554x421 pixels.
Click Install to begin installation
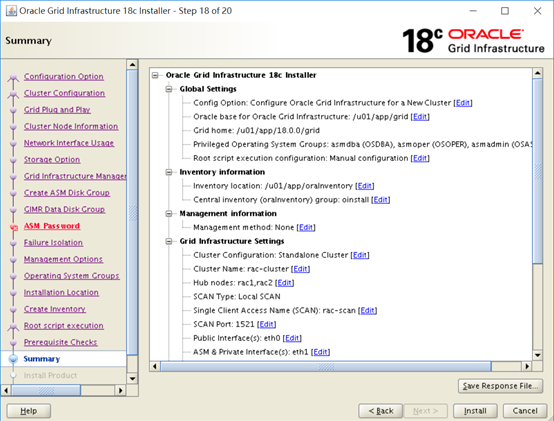[x=475, y=411]
